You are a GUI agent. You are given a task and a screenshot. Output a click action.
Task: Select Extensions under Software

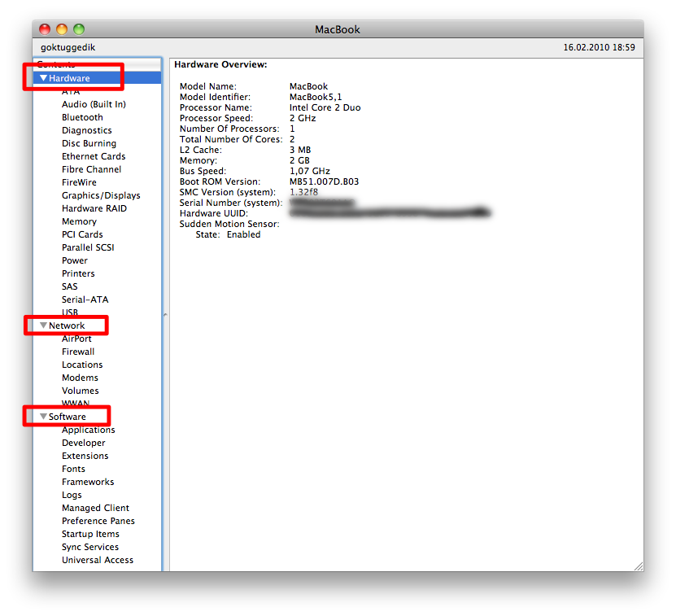pyautogui.click(x=85, y=456)
